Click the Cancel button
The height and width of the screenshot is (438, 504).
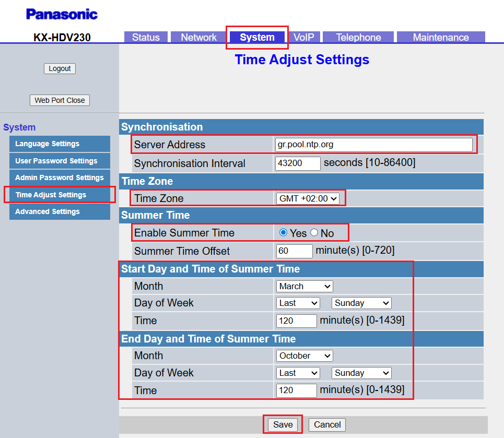click(327, 424)
